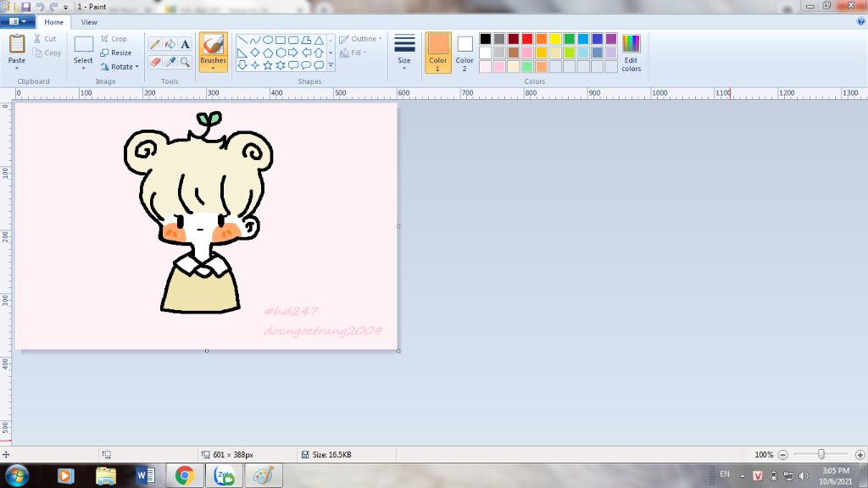Open the shape Fill dropdown
Image resolution: width=868 pixels, height=488 pixels.
pos(353,53)
